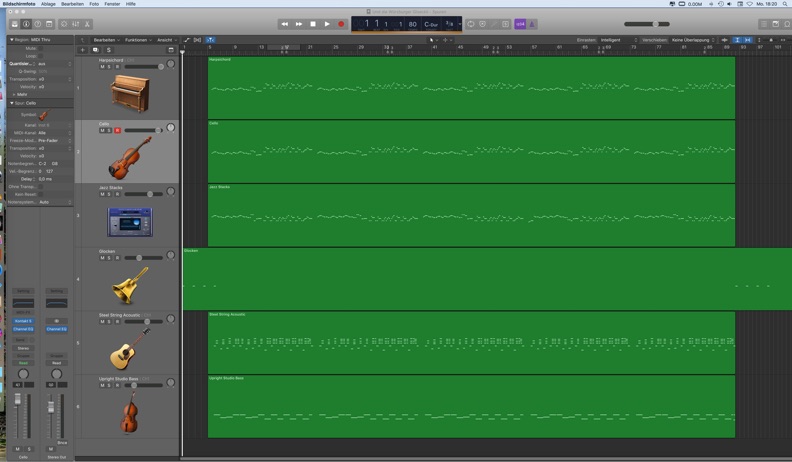Open the Verschieben Keine Überlappung dropdown

coord(694,40)
